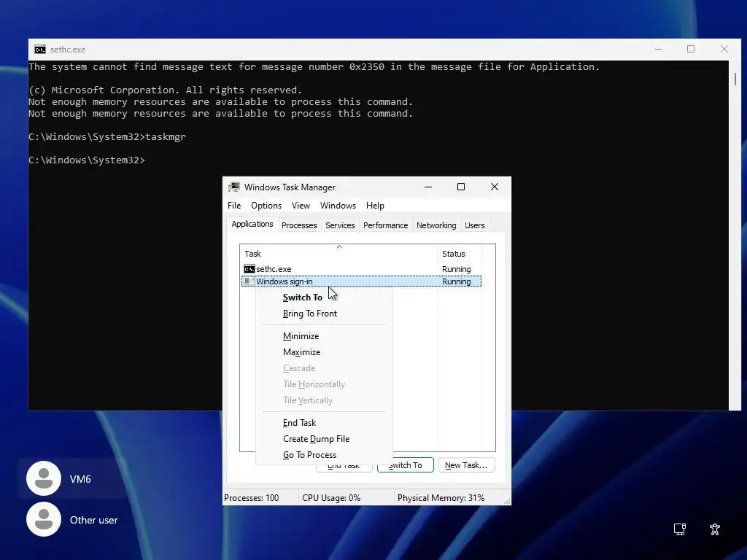Open the network icon on sign-in screen
Viewport: 747px width, 560px height.
679,529
